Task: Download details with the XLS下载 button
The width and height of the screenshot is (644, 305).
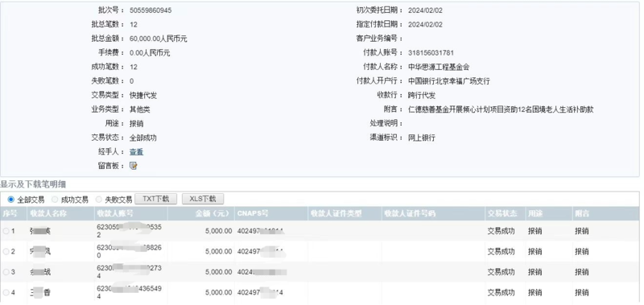Action: (x=203, y=199)
